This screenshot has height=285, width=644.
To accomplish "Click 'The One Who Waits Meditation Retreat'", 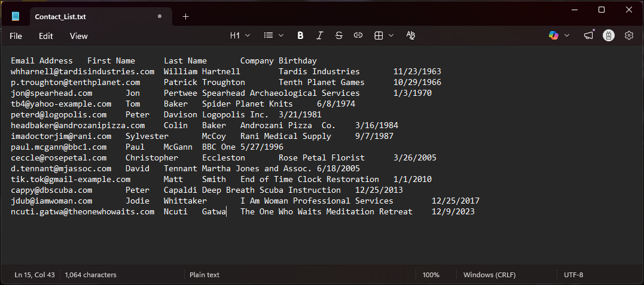I will point(326,212).
